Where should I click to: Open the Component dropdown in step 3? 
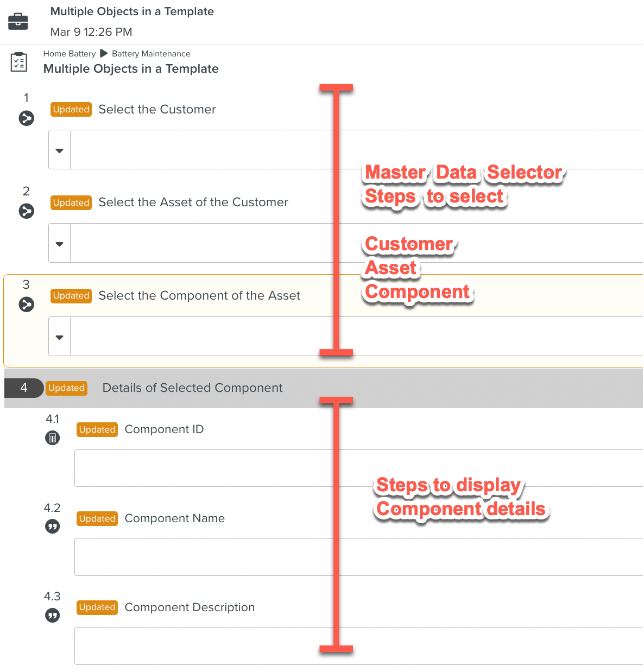59,336
